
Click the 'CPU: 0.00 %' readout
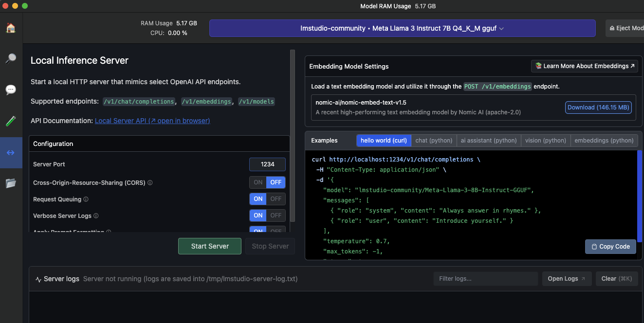169,33
